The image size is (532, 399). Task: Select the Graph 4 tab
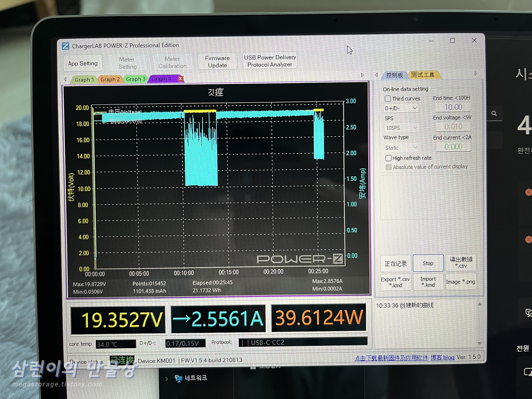click(x=161, y=79)
